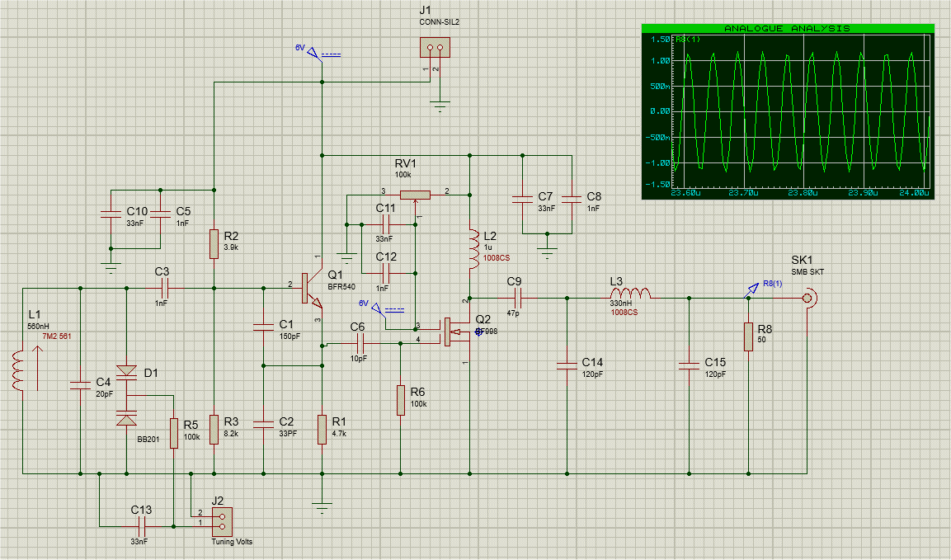Select the J2 tuning connector symbol
This screenshot has height=560, width=951.
[222, 522]
